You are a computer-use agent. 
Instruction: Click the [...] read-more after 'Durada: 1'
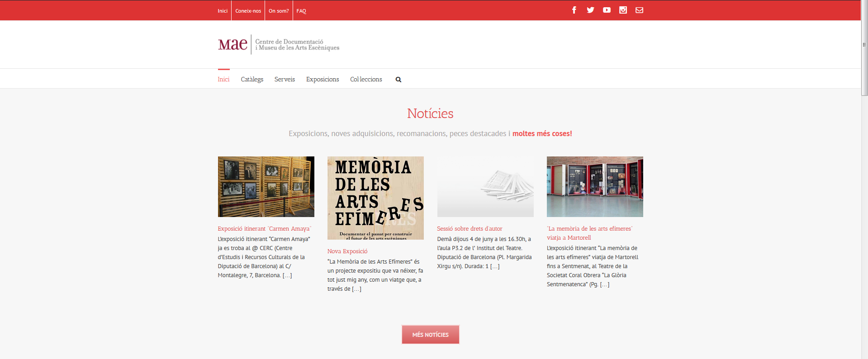point(495,266)
